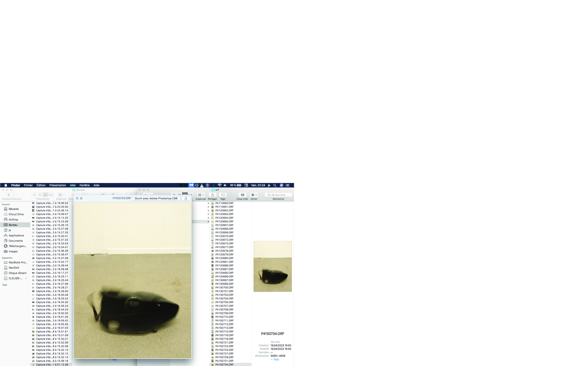Click the + Tags… link in preview pane
The width and height of the screenshot is (588, 366).
pyautogui.click(x=275, y=359)
